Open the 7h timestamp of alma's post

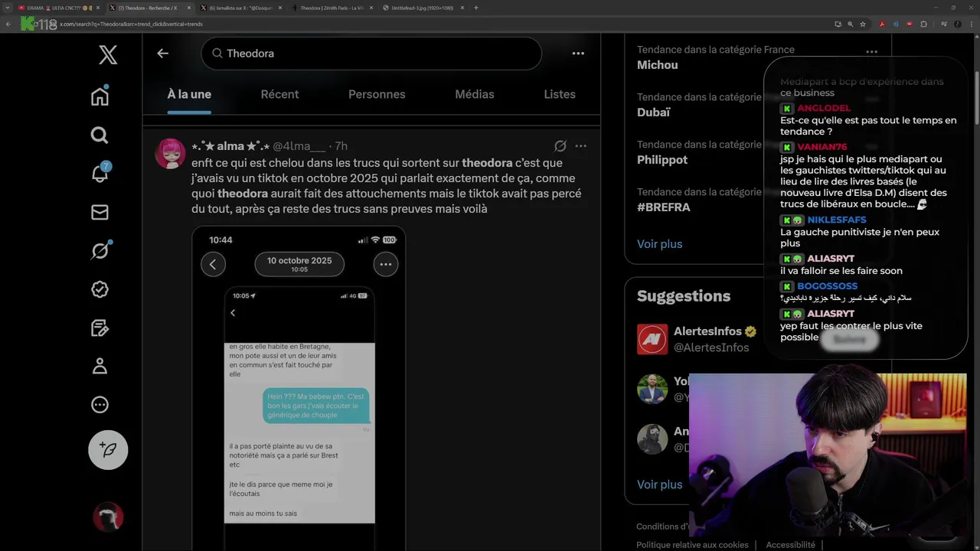coord(341,146)
